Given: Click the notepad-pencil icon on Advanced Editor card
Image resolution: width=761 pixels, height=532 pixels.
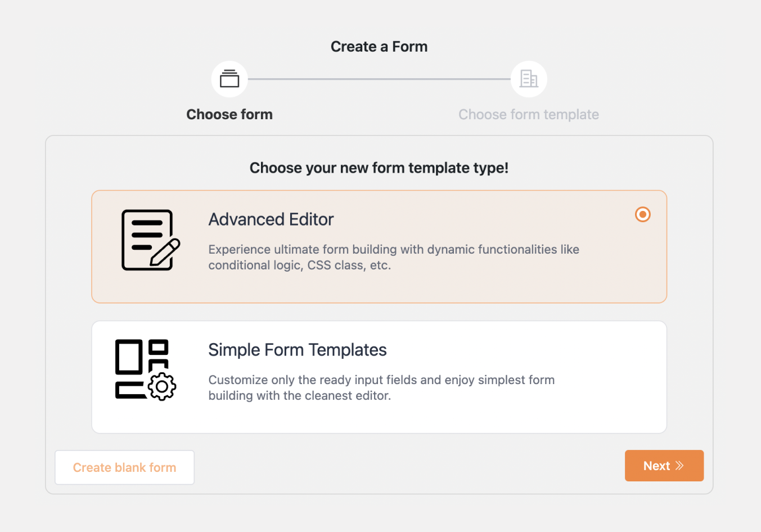Looking at the screenshot, I should coord(150,240).
